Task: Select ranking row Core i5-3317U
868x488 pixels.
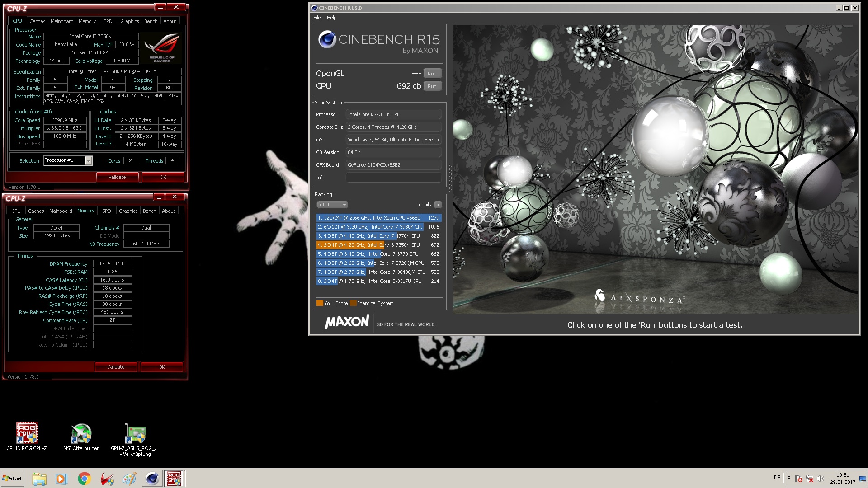Action: pos(379,281)
